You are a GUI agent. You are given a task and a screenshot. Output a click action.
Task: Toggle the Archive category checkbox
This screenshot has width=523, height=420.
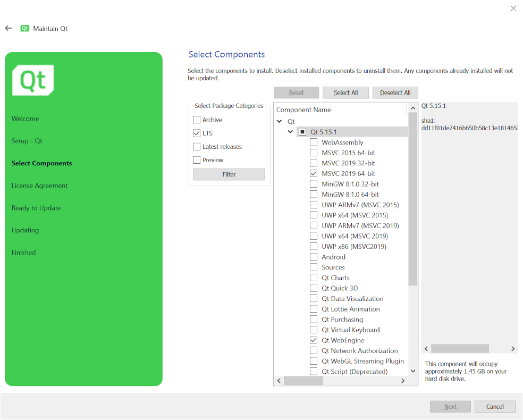(197, 120)
